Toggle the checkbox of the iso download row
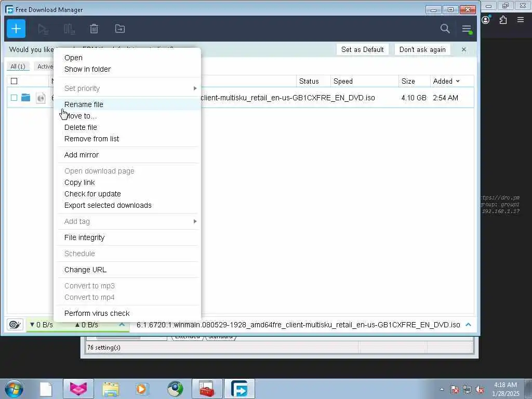The width and height of the screenshot is (532, 399). click(14, 98)
